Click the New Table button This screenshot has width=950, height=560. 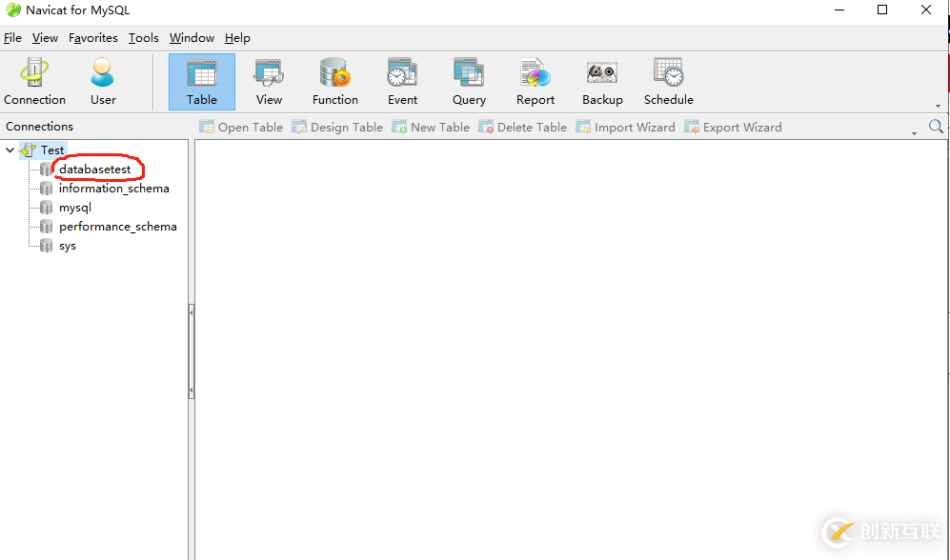tap(431, 127)
